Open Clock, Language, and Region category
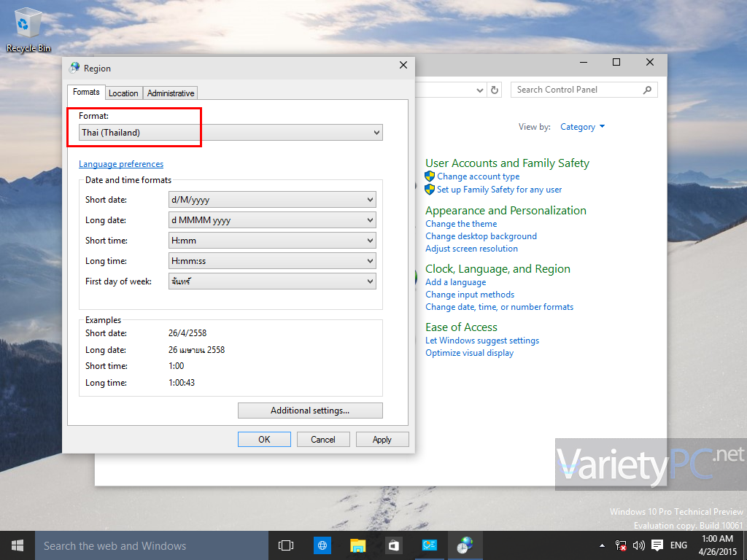This screenshot has width=747, height=560. tap(498, 269)
